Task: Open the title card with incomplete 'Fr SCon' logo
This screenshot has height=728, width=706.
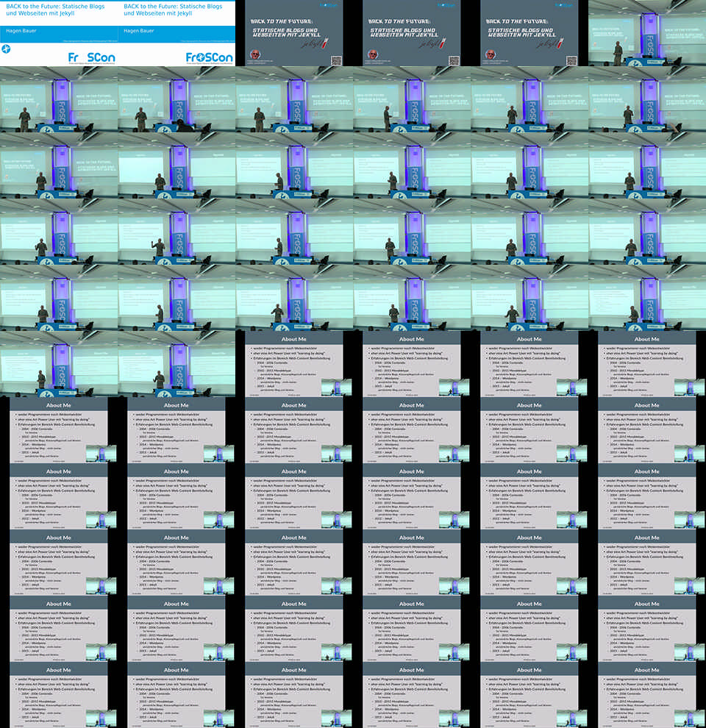Action: pos(59,33)
